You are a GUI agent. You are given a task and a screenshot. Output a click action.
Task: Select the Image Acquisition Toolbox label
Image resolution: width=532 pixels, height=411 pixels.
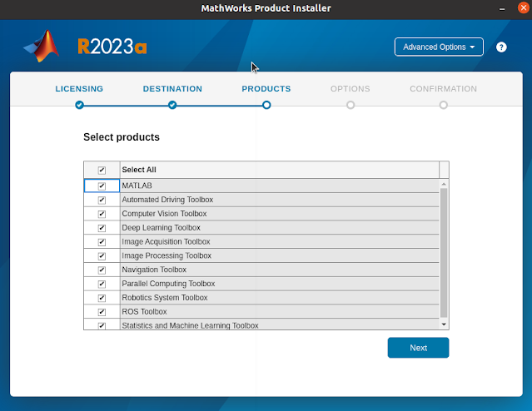(166, 241)
